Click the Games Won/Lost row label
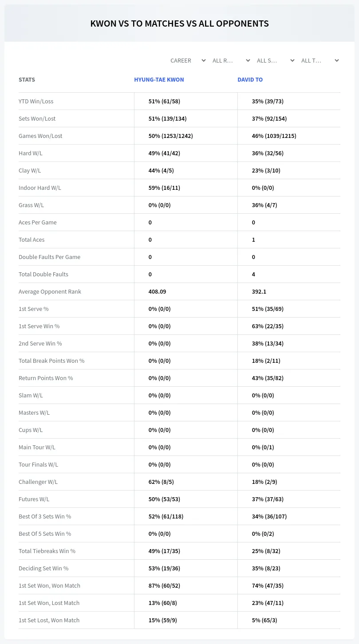359x644 pixels. click(40, 136)
